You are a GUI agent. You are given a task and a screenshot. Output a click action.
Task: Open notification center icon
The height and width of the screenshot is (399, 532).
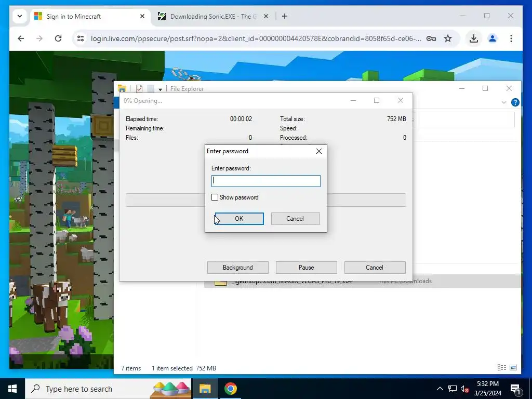[515, 389]
